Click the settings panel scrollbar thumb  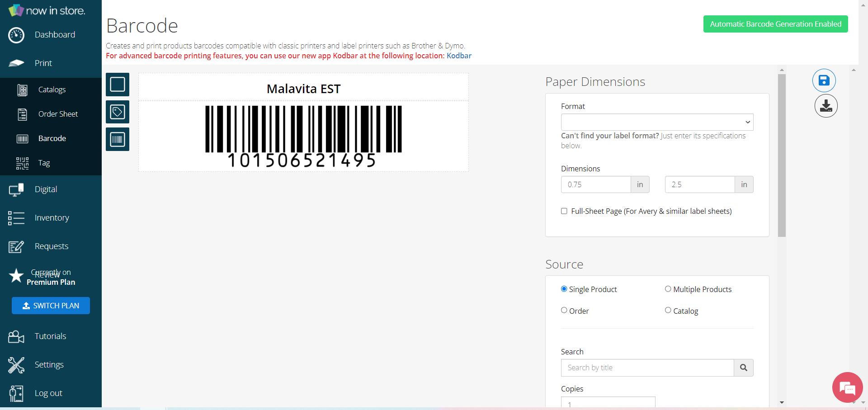pos(782,155)
